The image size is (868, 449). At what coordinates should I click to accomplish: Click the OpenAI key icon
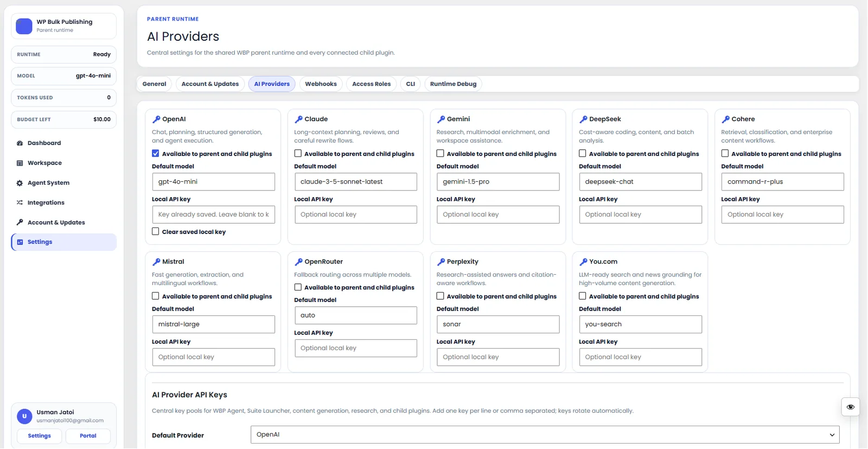[x=156, y=119]
